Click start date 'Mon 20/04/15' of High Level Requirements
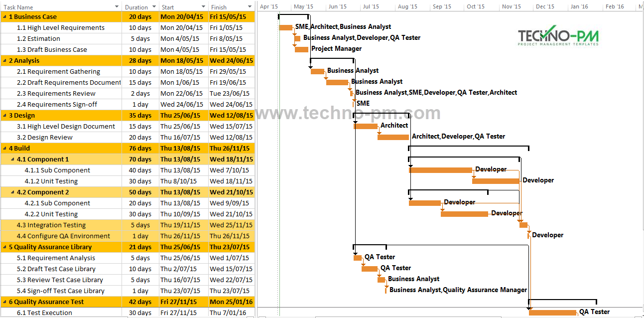Viewport: 644px width, 318px height. (x=183, y=28)
